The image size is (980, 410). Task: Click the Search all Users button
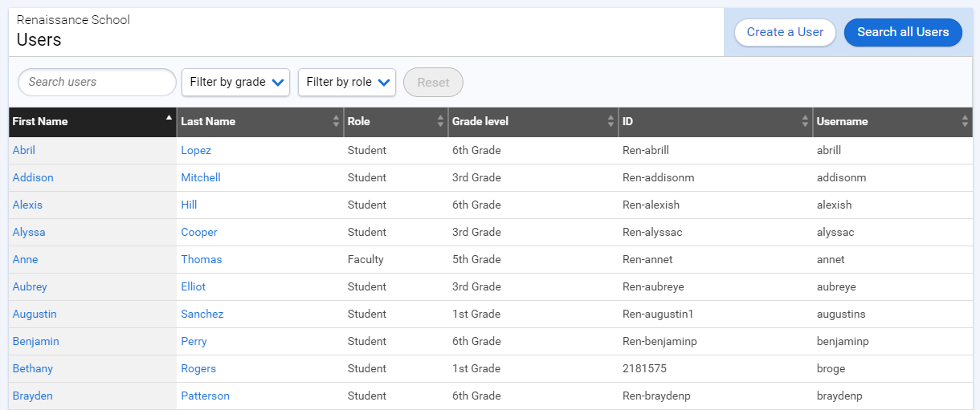click(x=903, y=32)
